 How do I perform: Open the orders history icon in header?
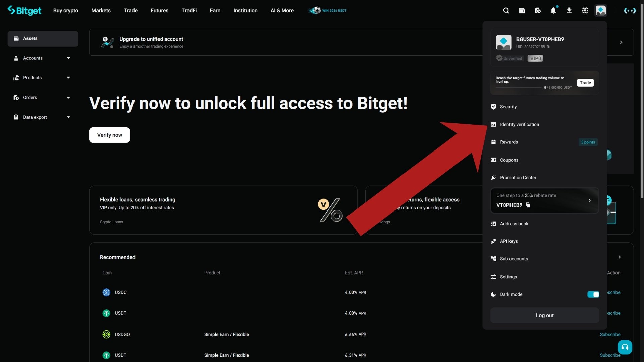pos(538,11)
